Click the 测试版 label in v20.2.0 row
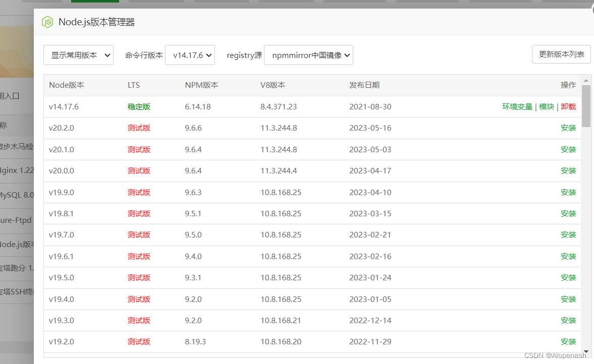Screen dimensions: 594x364 [139, 128]
